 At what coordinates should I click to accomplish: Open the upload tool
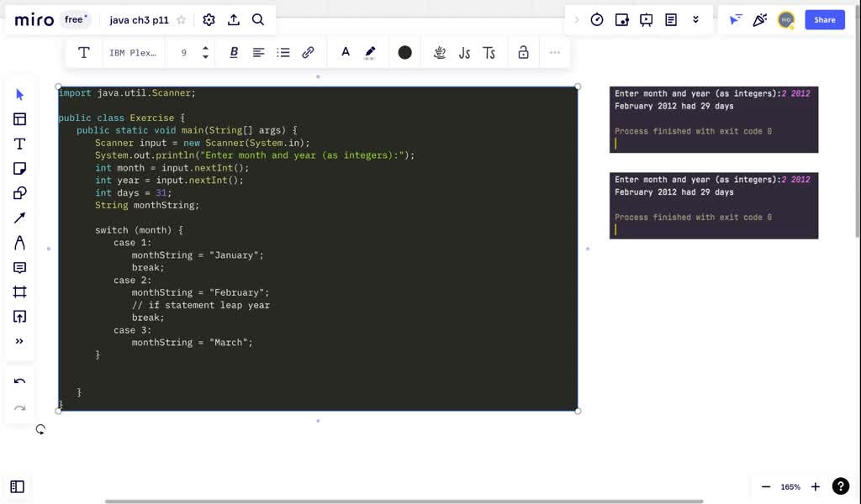(x=19, y=317)
